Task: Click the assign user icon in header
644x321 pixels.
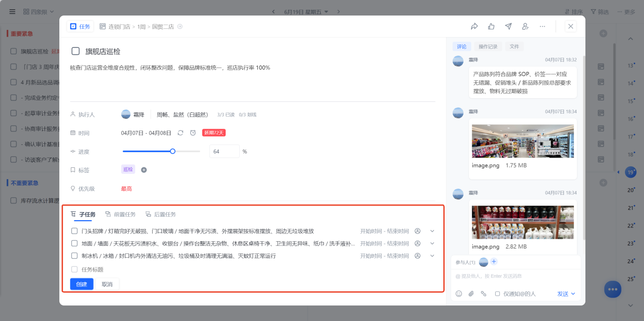Action: (525, 26)
